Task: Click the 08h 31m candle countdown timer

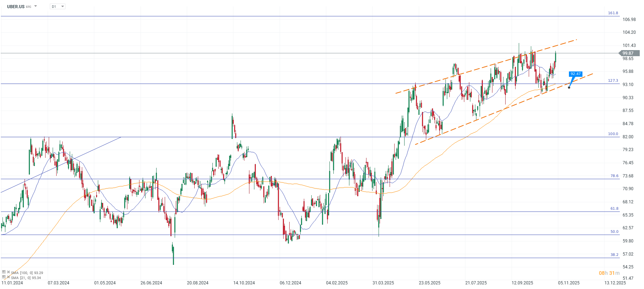Action: 609,273
